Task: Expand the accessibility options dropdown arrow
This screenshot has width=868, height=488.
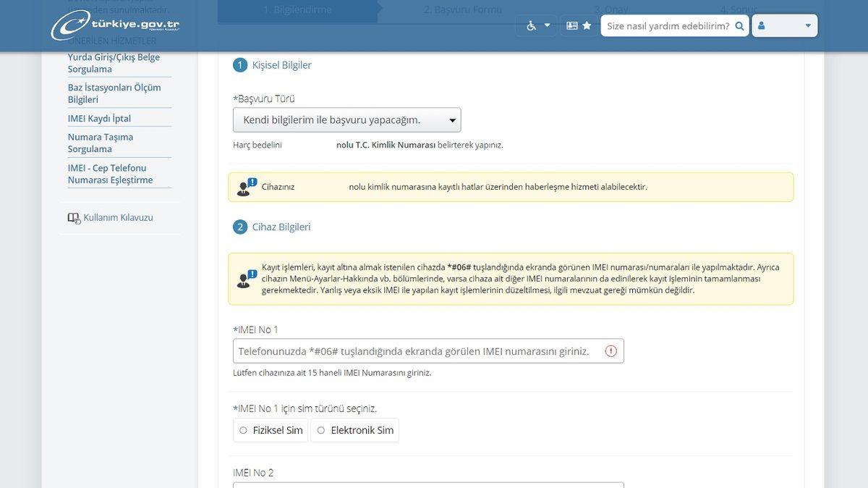Action: 548,26
